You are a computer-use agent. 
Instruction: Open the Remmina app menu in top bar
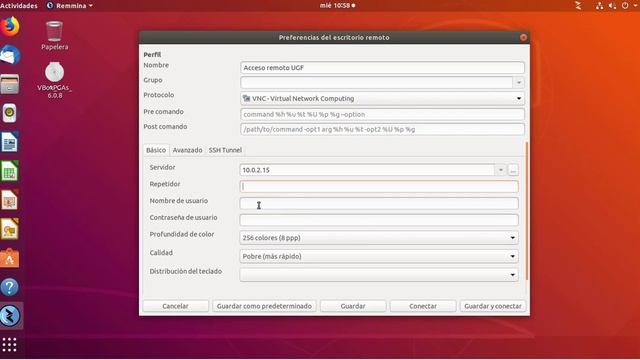(x=70, y=6)
